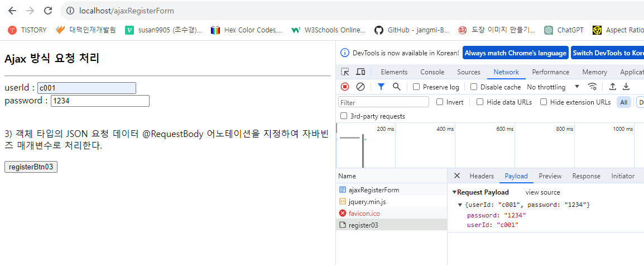Open network search magnifier icon
Viewport: 644px width, 265px height.
(x=396, y=87)
